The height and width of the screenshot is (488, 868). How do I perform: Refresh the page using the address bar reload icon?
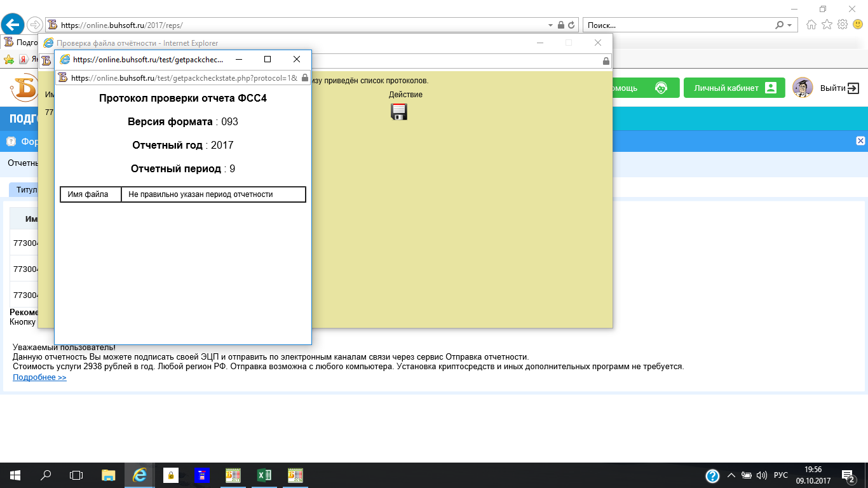pos(571,25)
